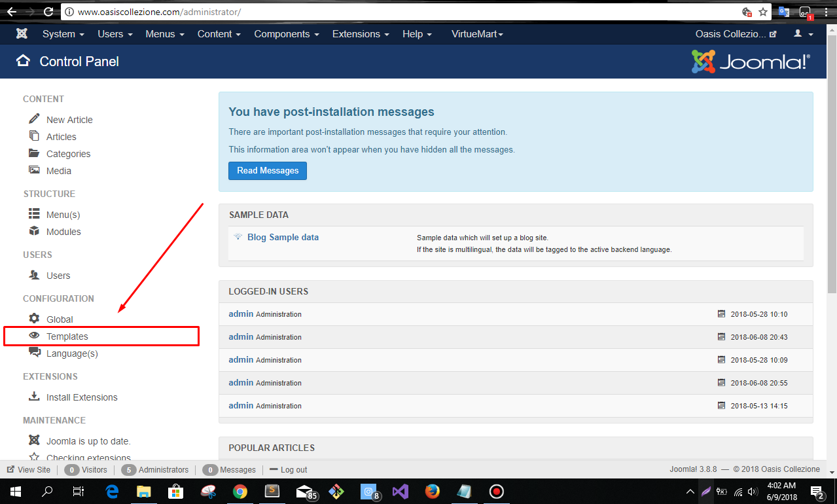
Task: Click the Global gear icon
Action: pyautogui.click(x=34, y=319)
